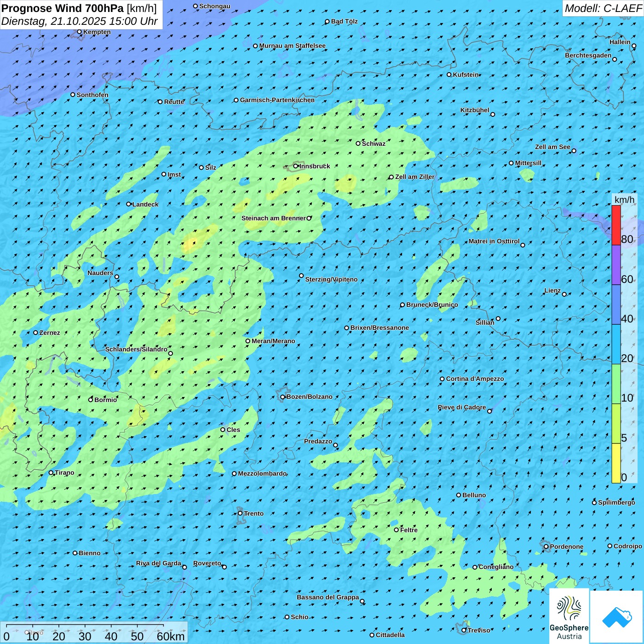Click the Kempten label
Screen dimensions: 644x644
tap(97, 32)
